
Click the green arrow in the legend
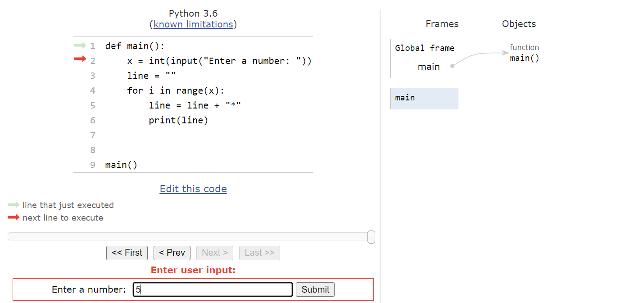pos(14,205)
